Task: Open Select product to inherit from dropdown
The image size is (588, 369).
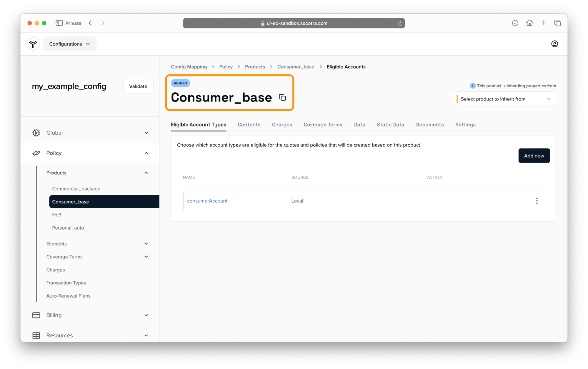Action: point(504,99)
